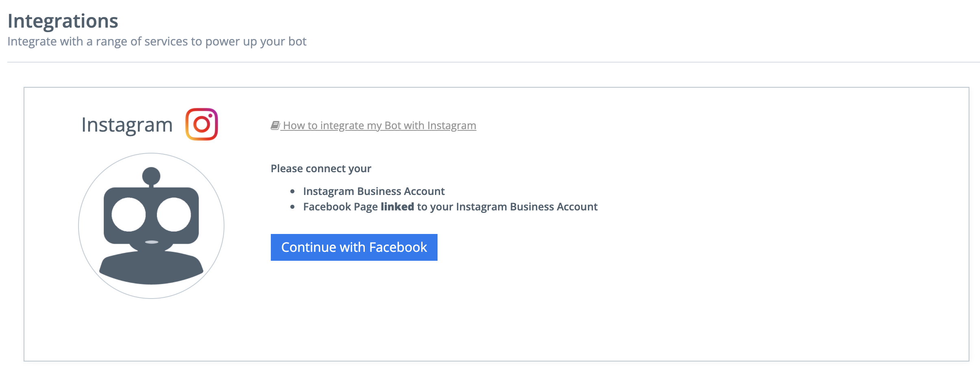Click the 'Integrate with a range of services' subtitle

[x=157, y=41]
